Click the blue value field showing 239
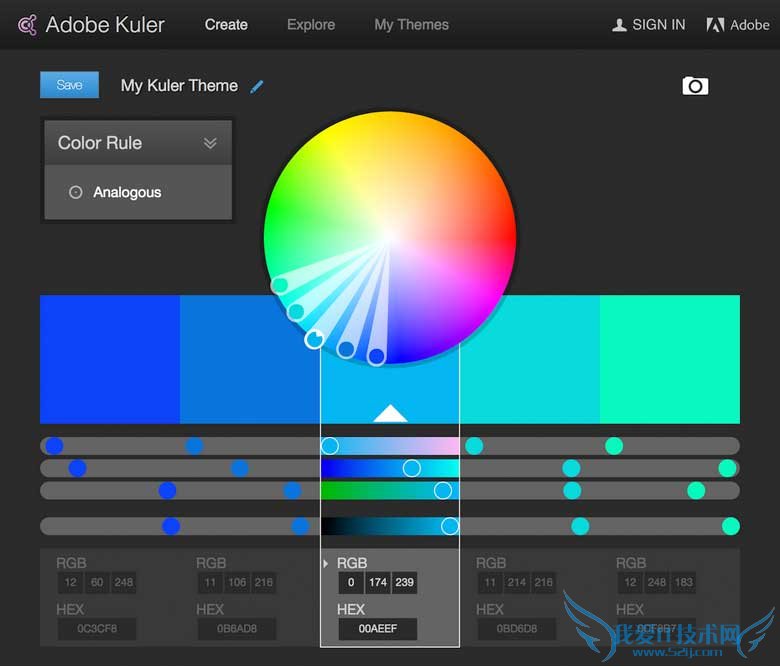 [x=404, y=582]
